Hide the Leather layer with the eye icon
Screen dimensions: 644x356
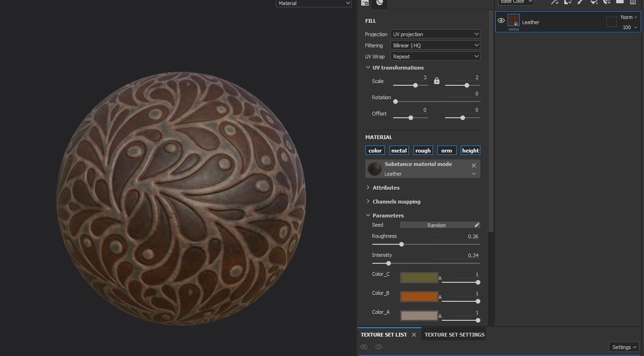coord(501,20)
